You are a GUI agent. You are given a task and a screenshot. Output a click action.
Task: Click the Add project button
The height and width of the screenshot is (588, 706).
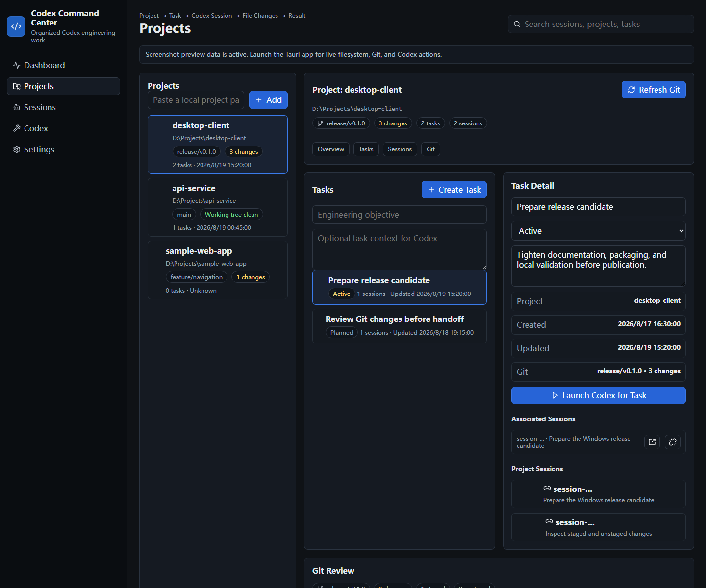tap(268, 100)
